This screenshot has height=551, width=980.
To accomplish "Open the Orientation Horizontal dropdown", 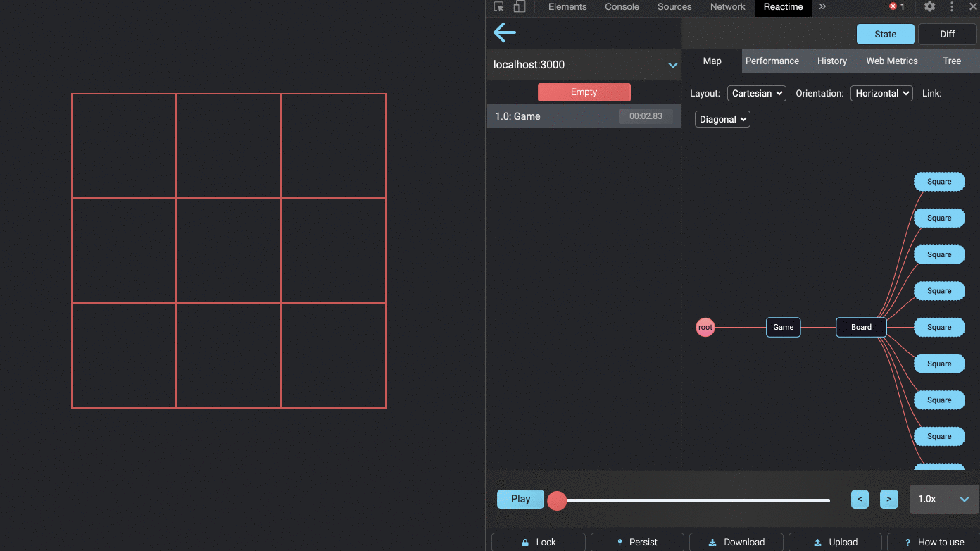I will tap(881, 93).
